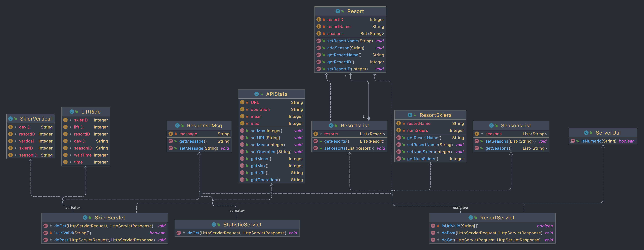
Task: Click the class icon beside StatisticServlet header
Action: [x=214, y=225]
